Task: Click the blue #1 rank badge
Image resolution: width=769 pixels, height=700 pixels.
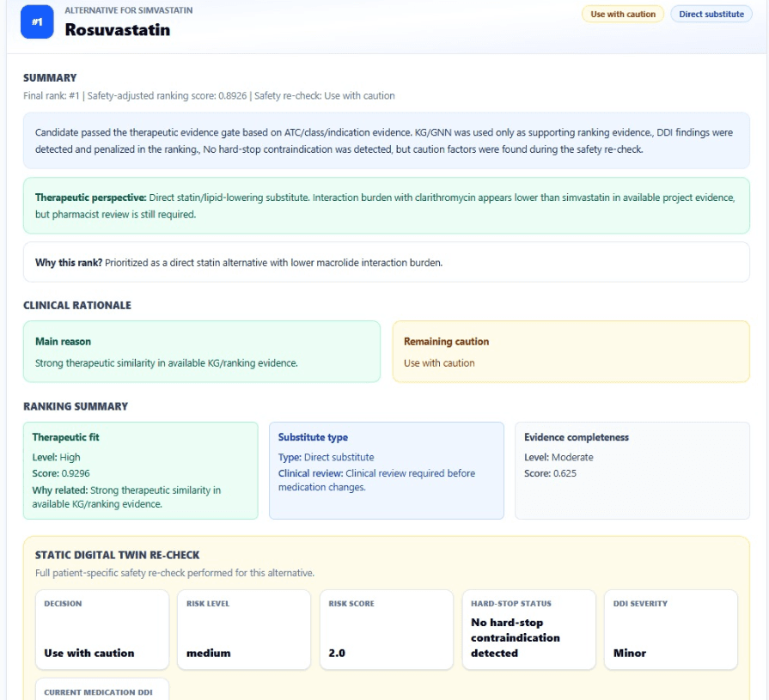Action: coord(37,21)
